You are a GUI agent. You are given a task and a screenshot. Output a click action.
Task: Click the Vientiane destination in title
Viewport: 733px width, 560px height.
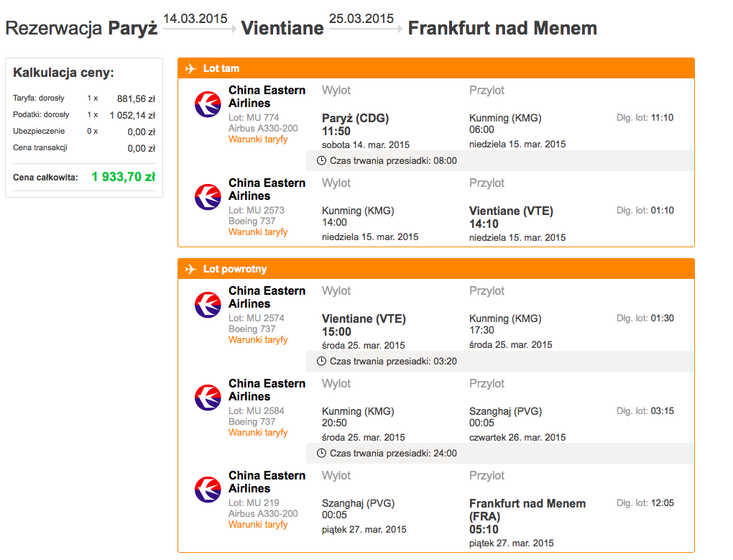coord(282,28)
